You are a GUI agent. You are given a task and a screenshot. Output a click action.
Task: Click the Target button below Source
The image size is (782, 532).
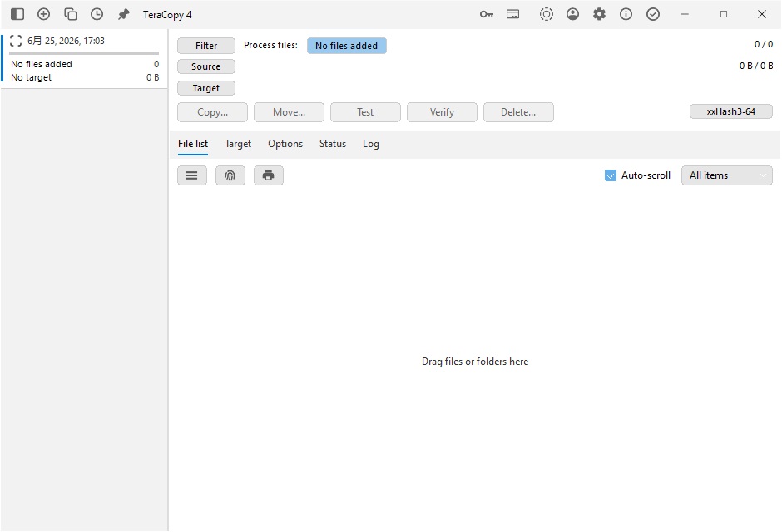[x=206, y=88]
